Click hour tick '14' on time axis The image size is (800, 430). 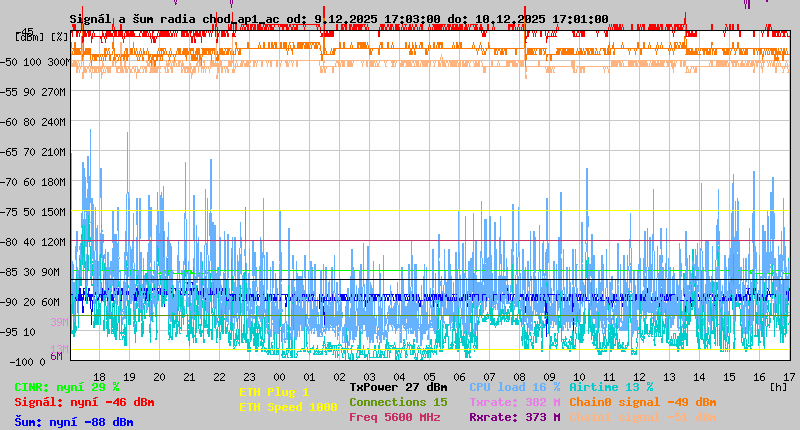click(699, 377)
